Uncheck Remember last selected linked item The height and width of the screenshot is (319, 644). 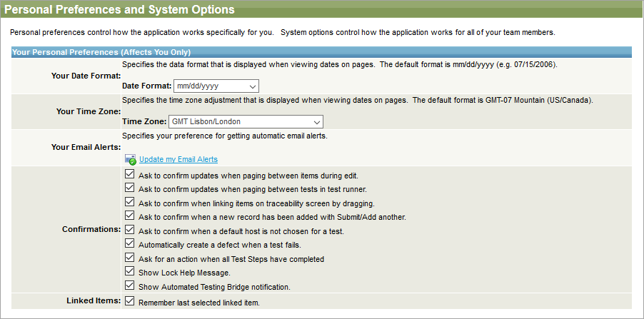pos(129,302)
